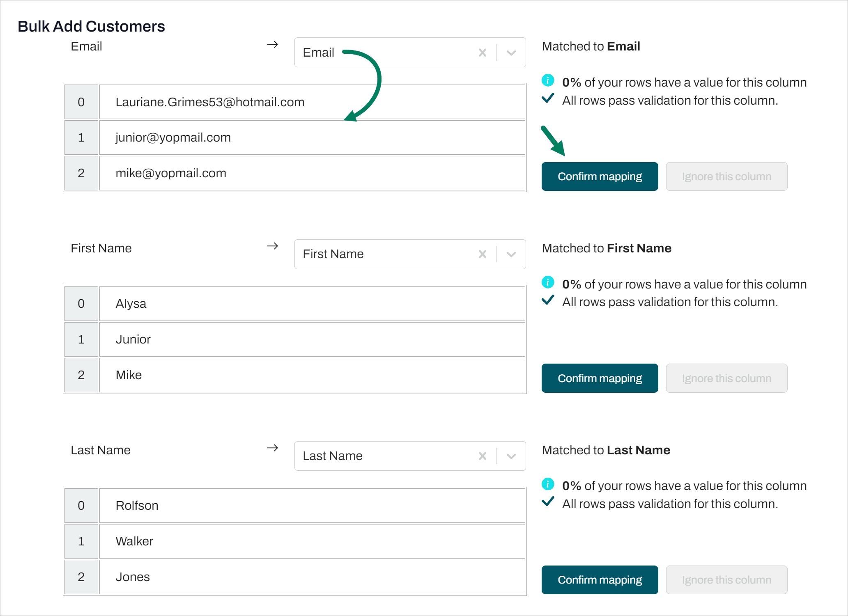This screenshot has width=848, height=616.
Task: Click the info icon next to First Name stats
Action: tap(548, 282)
